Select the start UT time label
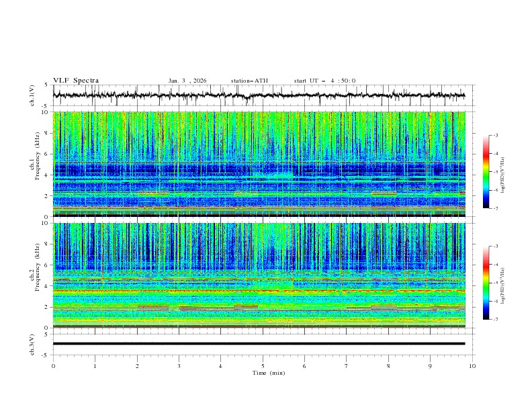This screenshot has height=411, width=532. [324, 81]
